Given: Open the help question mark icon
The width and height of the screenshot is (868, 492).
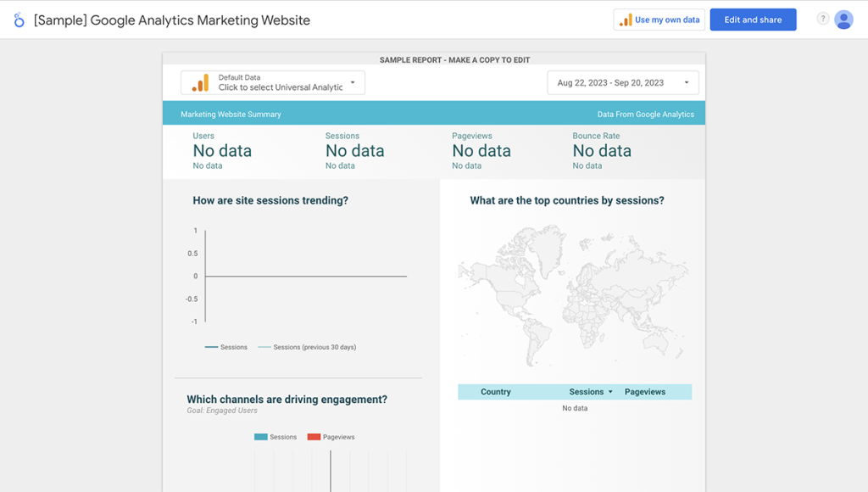Looking at the screenshot, I should click(x=822, y=19).
